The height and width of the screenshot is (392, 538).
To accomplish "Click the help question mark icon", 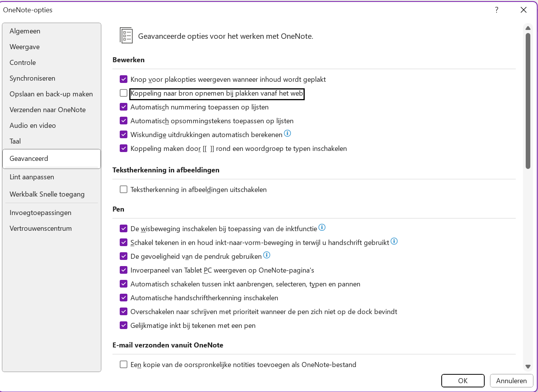I will [x=497, y=10].
